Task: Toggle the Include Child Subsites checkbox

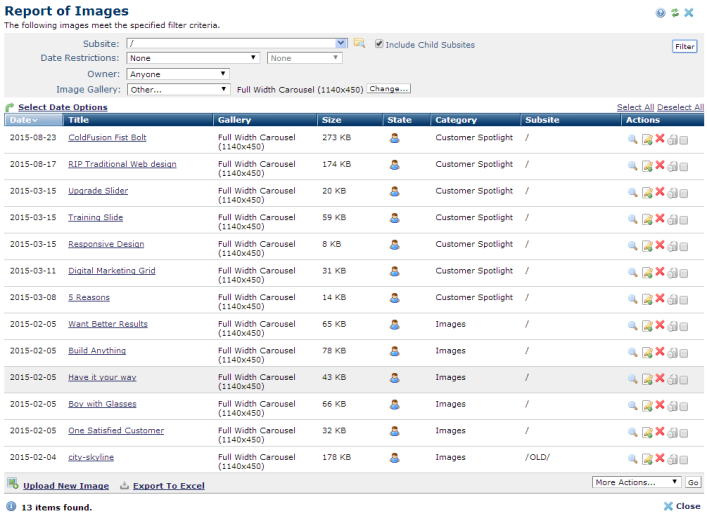Action: pyautogui.click(x=380, y=45)
